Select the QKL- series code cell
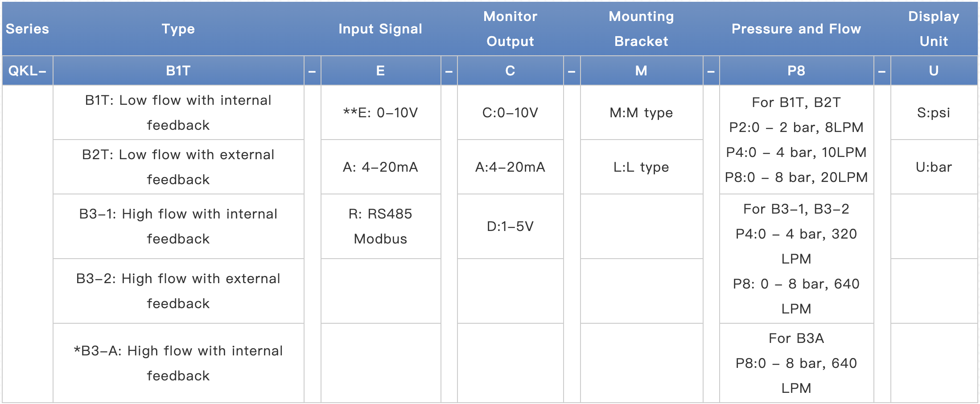The image size is (980, 404). coord(28,70)
